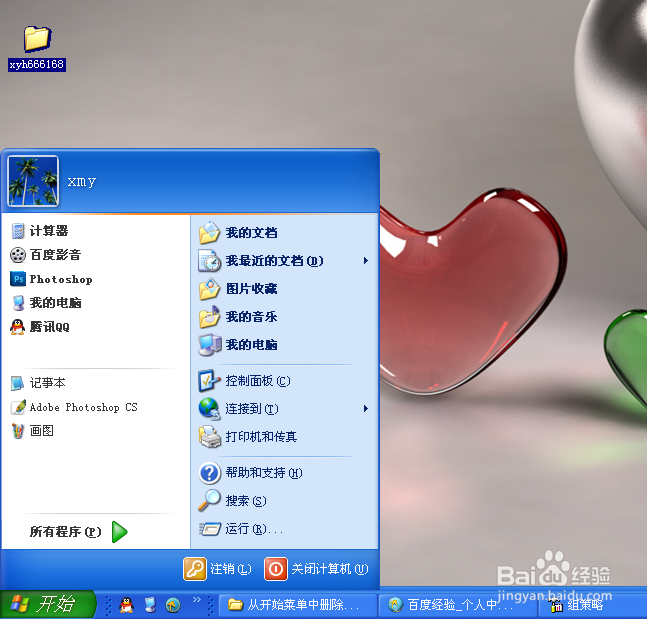
Task: Launch 腾讯QQ penguin icon in menu
Action: [18, 327]
